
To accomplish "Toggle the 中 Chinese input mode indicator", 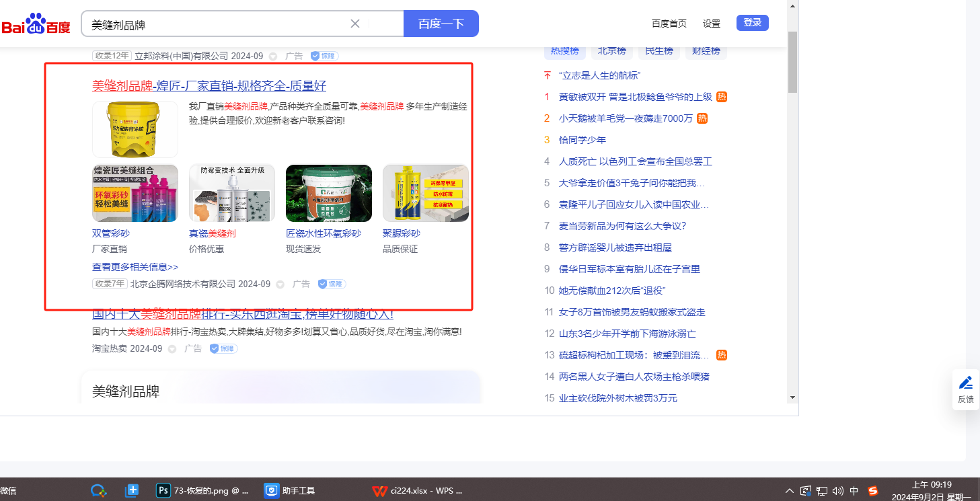I will [x=854, y=491].
